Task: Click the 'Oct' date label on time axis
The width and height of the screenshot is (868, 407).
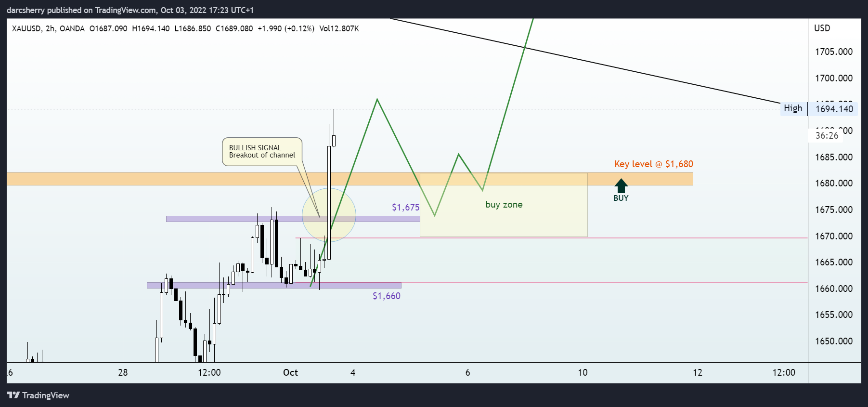Action: pyautogui.click(x=290, y=372)
